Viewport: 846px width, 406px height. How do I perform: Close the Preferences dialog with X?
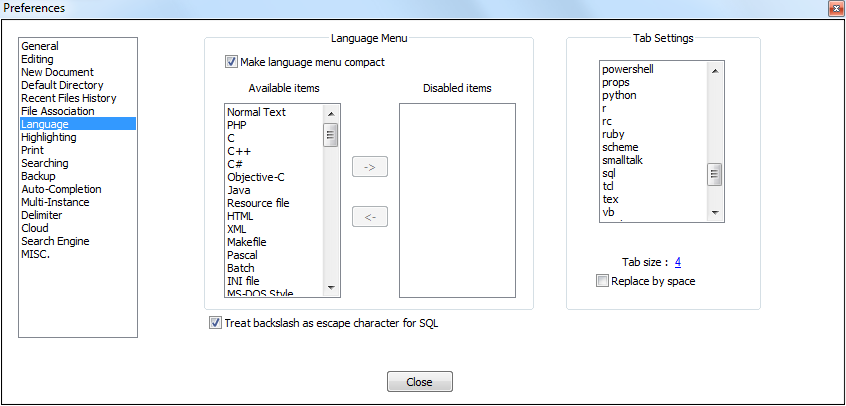point(834,8)
